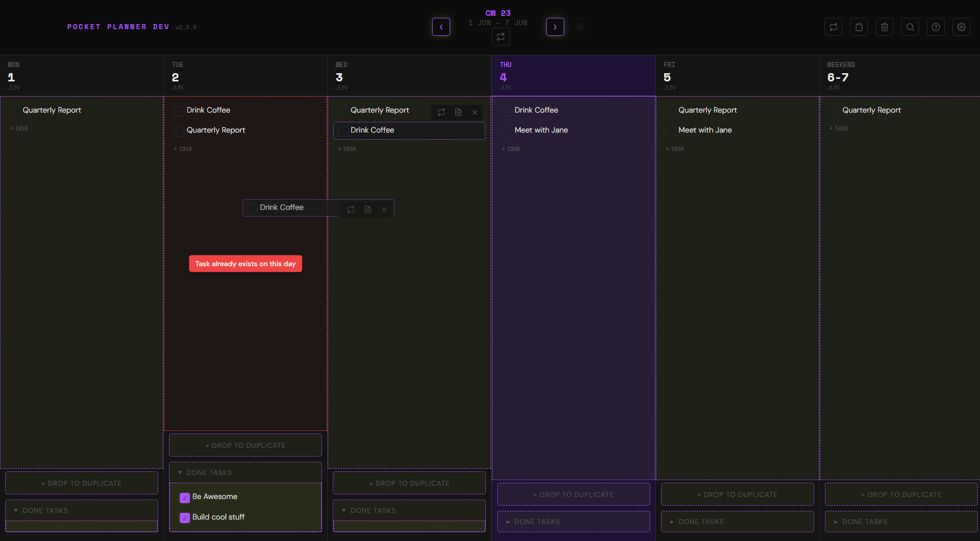Click Tuesday's Drop to Duplicate zone

(x=245, y=445)
